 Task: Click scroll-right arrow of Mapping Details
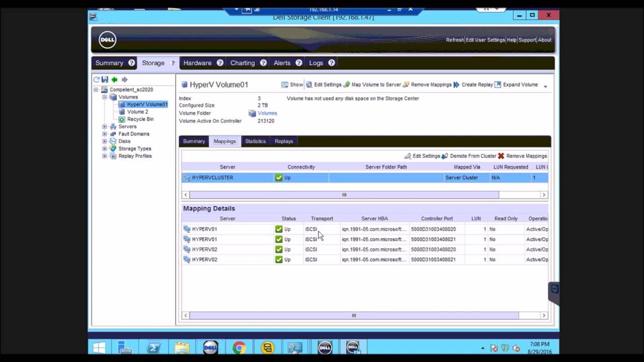543,315
